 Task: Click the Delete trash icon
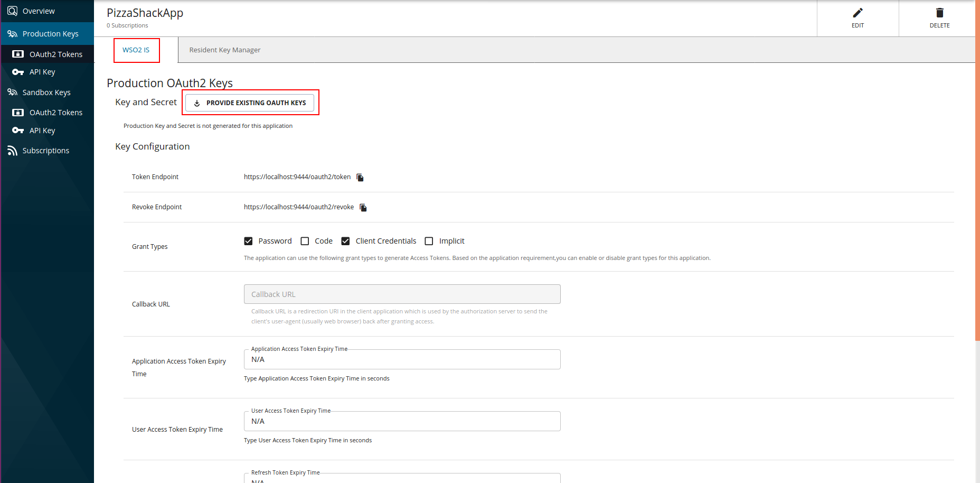point(939,13)
